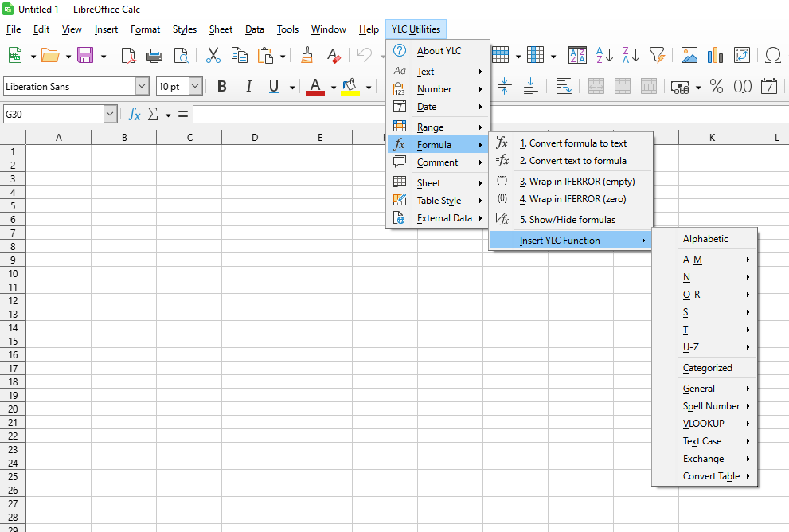Click the AutoFilter funnel icon
This screenshot has width=789, height=532.
pyautogui.click(x=657, y=55)
